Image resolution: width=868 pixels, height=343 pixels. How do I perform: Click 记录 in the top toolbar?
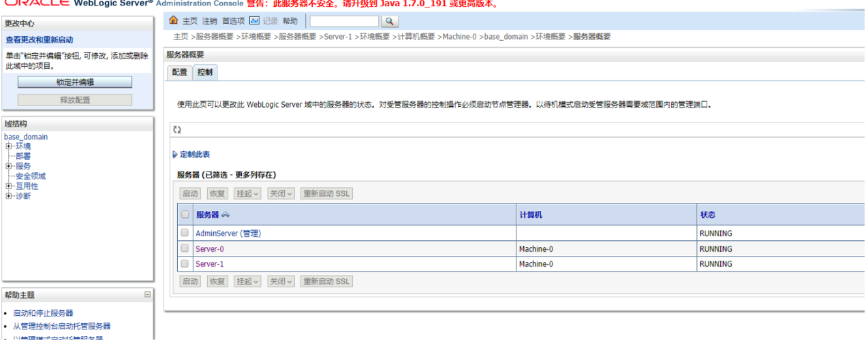270,22
